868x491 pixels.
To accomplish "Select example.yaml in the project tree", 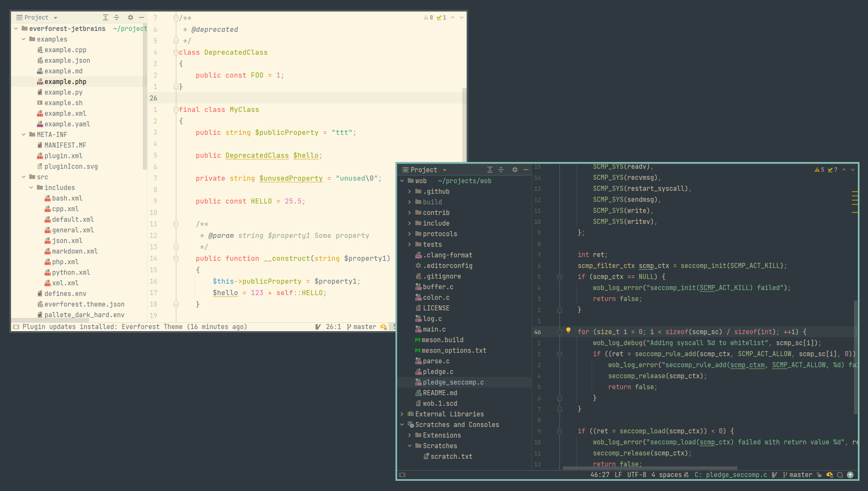I will 67,124.
